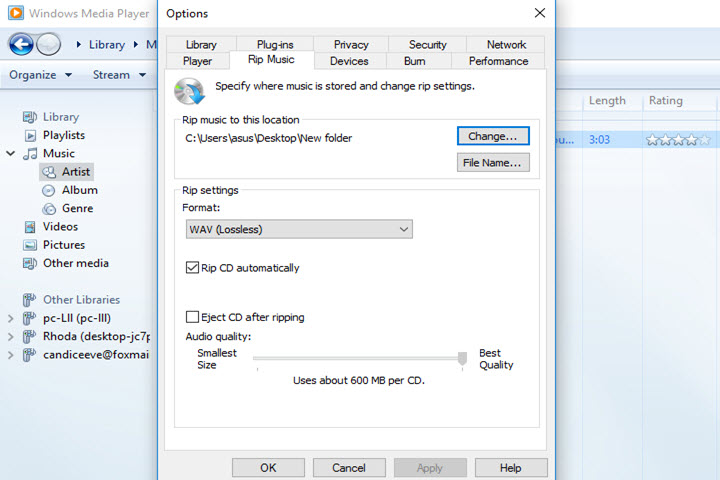The width and height of the screenshot is (720, 480).
Task: Click the File Name... button
Action: pyautogui.click(x=493, y=163)
